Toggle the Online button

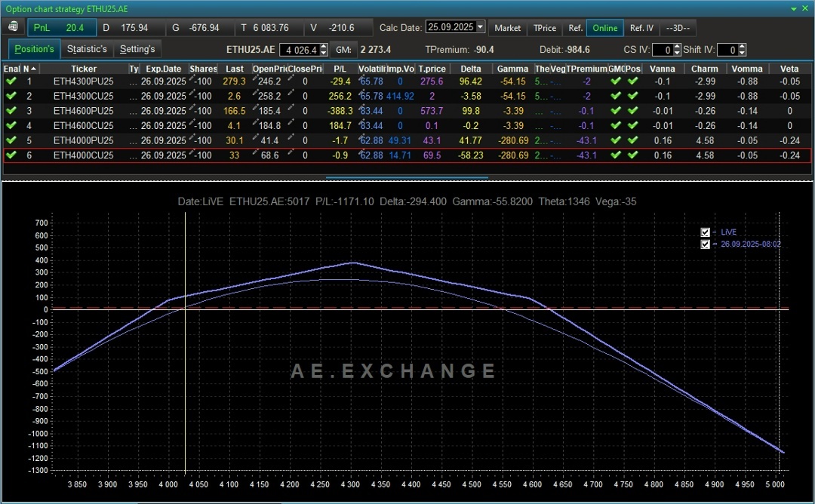605,27
